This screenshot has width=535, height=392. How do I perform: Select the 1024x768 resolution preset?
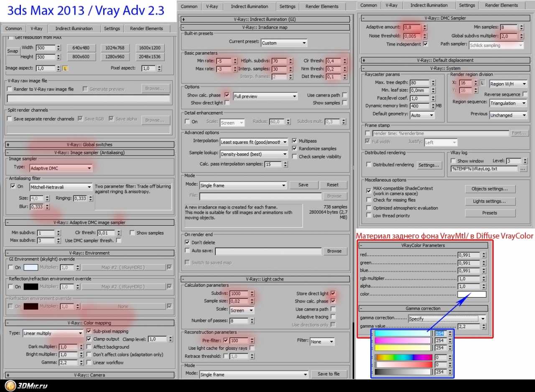pyautogui.click(x=115, y=48)
